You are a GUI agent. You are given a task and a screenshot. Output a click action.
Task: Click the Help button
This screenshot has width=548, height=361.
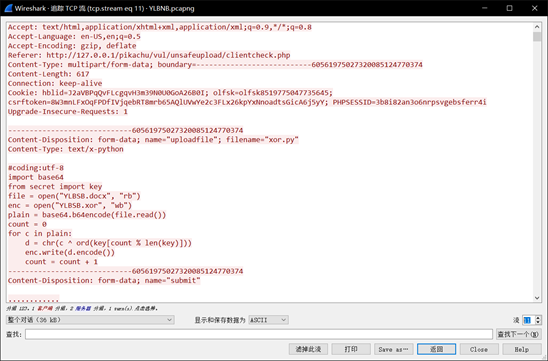pos(521,349)
